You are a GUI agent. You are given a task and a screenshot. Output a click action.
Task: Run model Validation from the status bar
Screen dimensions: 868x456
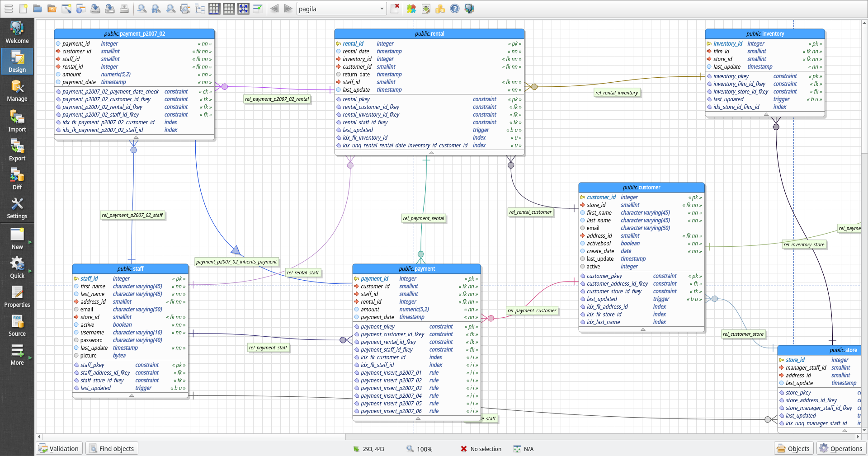(x=59, y=448)
